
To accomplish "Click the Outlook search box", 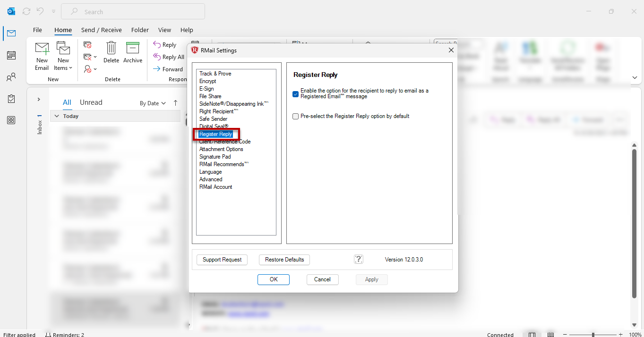I will 133,12.
